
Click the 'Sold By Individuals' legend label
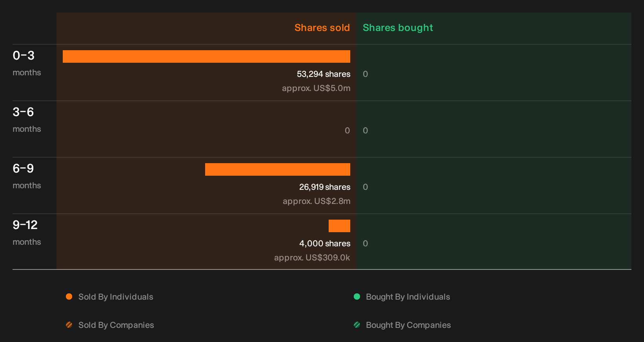click(x=116, y=297)
